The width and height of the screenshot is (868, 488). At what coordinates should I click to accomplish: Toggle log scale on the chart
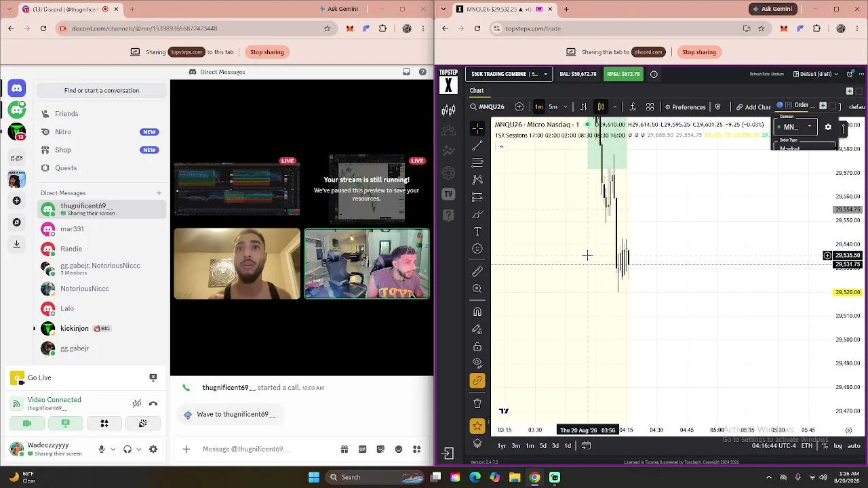[x=838, y=445]
